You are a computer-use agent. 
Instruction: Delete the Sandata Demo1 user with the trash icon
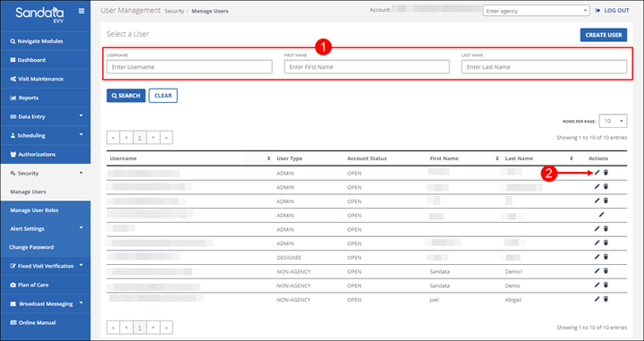tap(606, 271)
